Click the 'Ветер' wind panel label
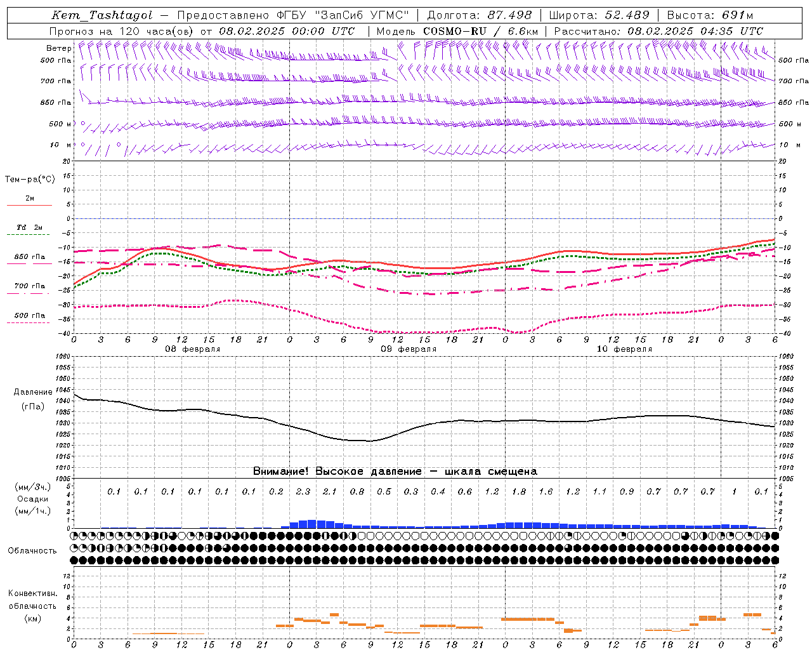The width and height of the screenshot is (812, 650). (x=59, y=48)
